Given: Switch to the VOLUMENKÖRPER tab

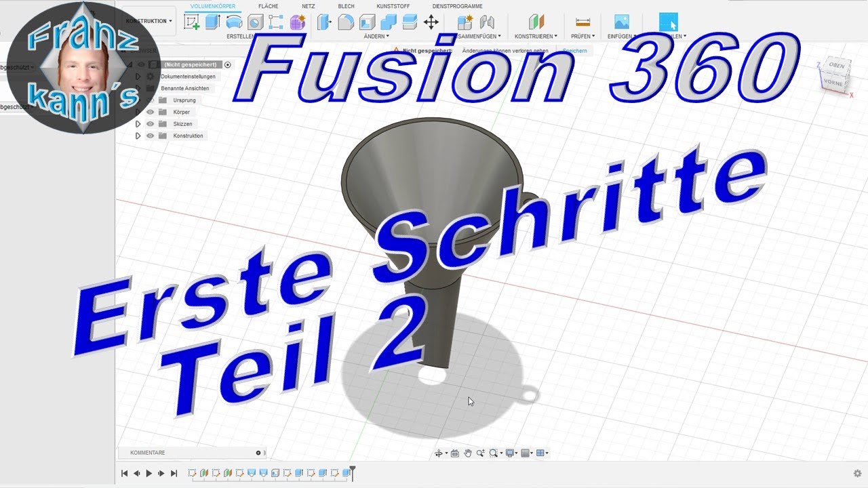Looking at the screenshot, I should tap(213, 6).
